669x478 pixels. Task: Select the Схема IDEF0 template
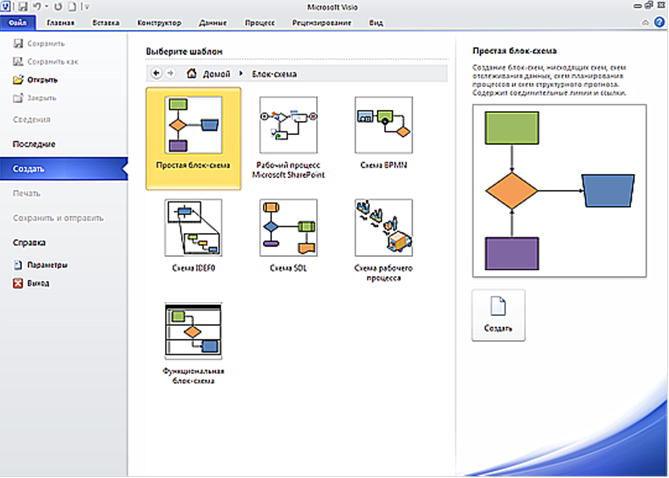(x=193, y=236)
